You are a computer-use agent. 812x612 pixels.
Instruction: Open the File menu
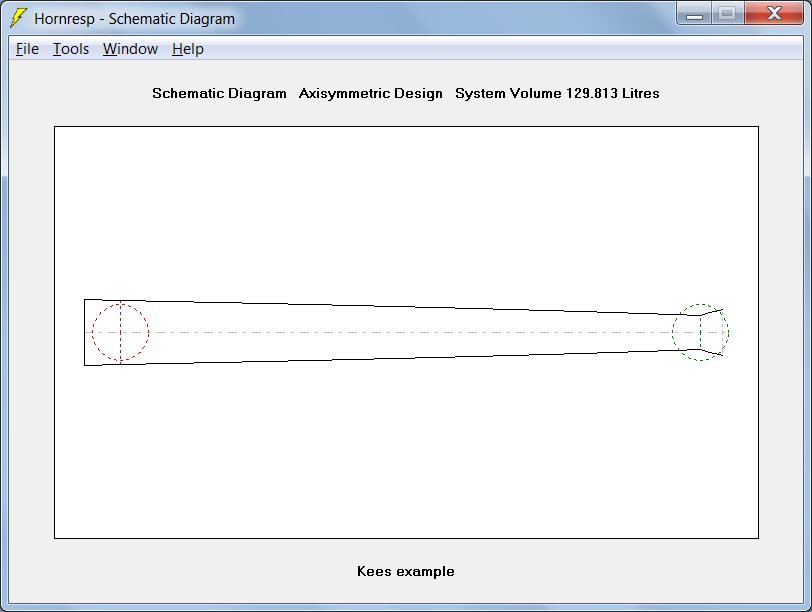[x=27, y=49]
